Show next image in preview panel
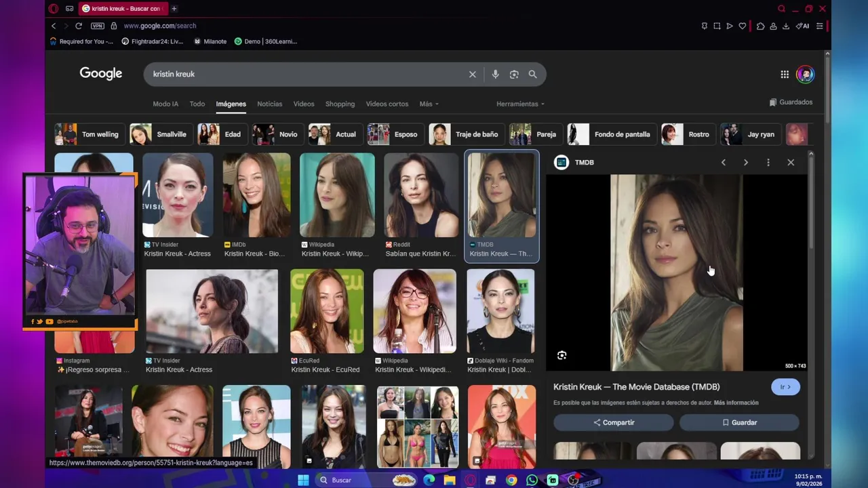Screen dimensions: 868x488 pos(746,163)
